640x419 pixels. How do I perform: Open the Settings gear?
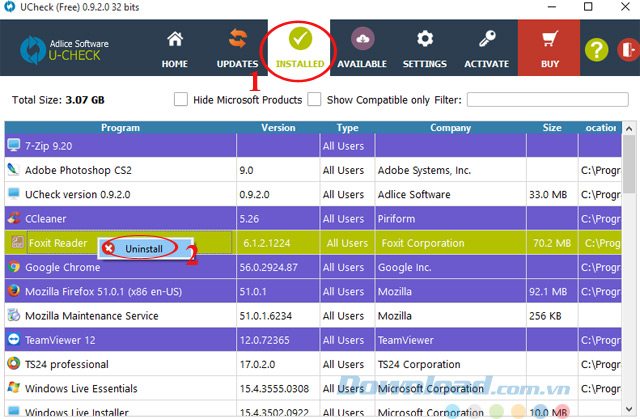point(424,48)
